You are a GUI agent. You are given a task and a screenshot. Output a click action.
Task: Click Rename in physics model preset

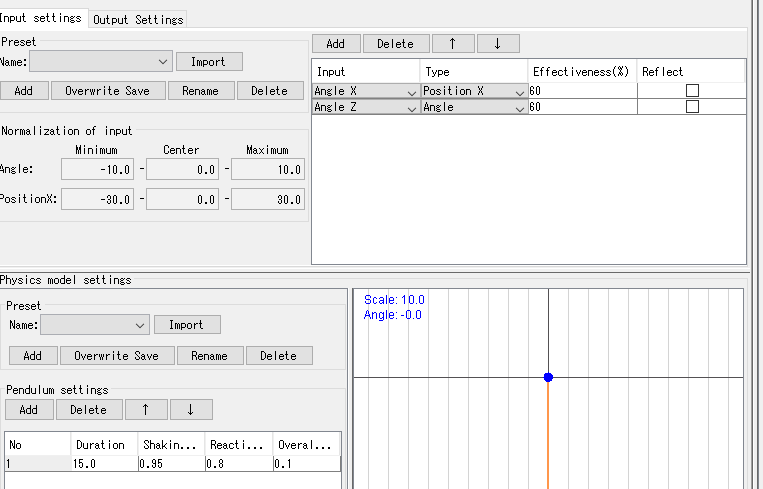point(210,356)
